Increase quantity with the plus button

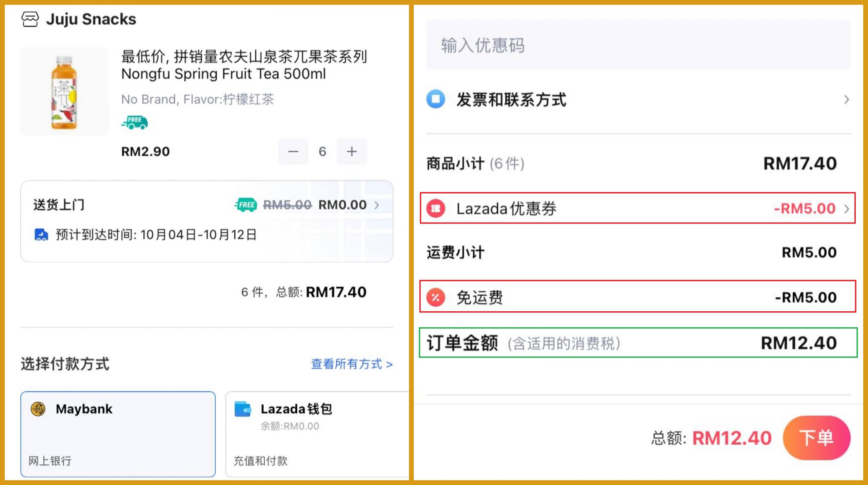coord(352,152)
